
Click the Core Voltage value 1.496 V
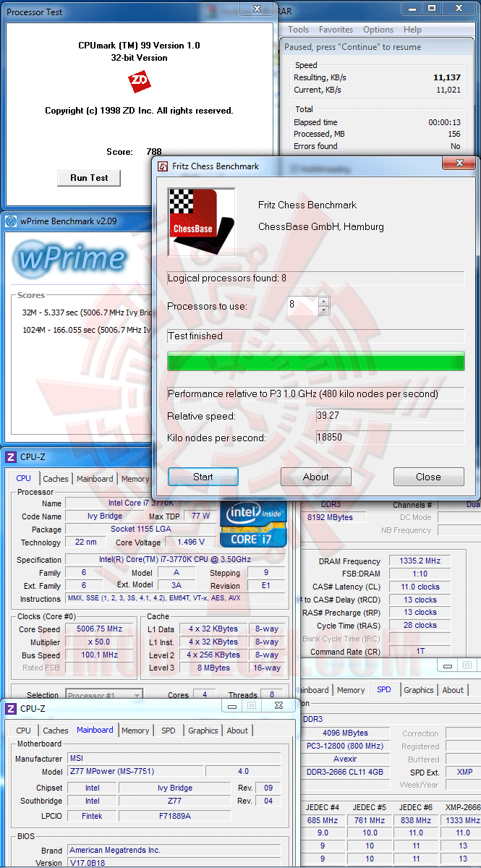pyautogui.click(x=191, y=542)
